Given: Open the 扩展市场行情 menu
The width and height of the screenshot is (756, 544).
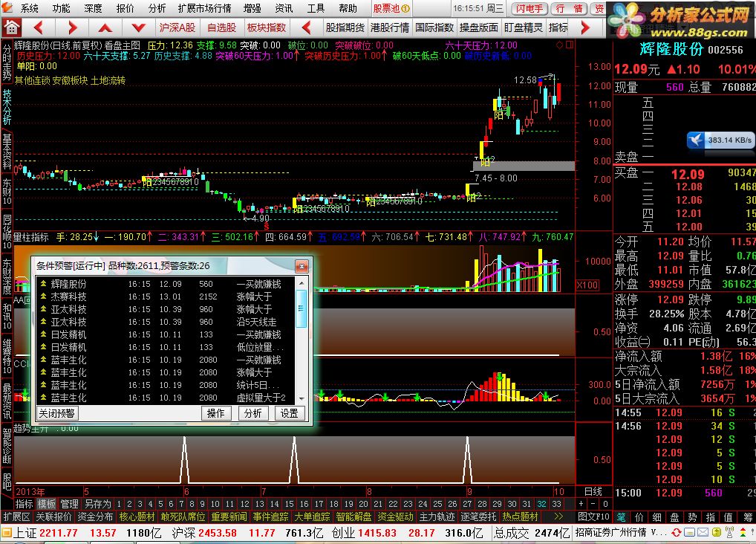Looking at the screenshot, I should tap(204, 8).
